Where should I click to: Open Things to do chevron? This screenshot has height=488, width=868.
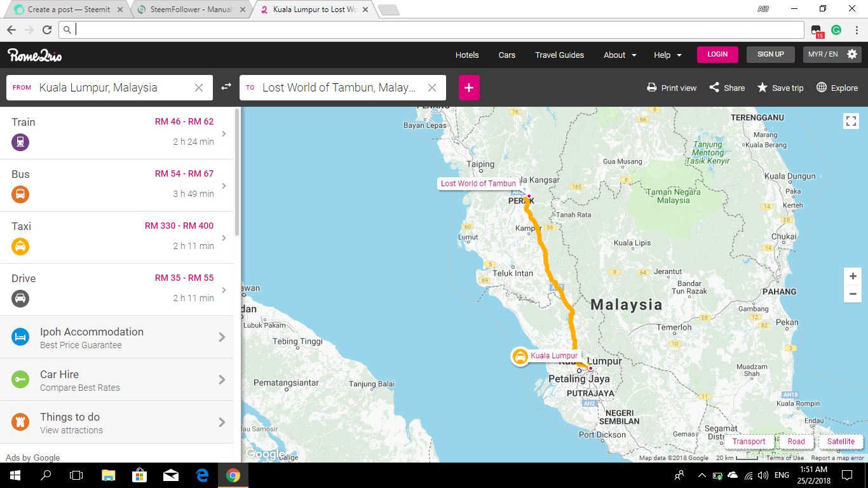(x=222, y=422)
